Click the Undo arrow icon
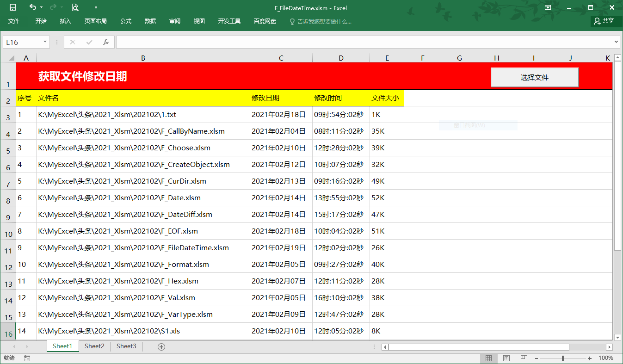The width and height of the screenshot is (623, 364). pos(32,7)
